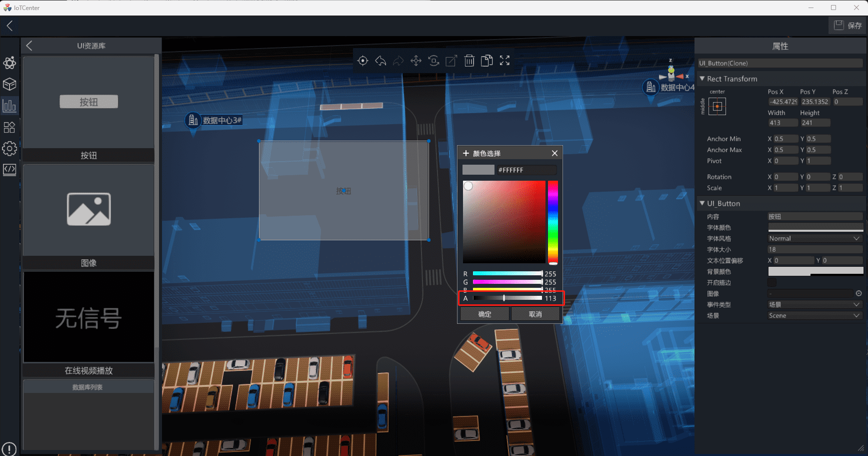This screenshot has width=868, height=456.
Task: Click the 保存 save button
Action: (x=847, y=26)
